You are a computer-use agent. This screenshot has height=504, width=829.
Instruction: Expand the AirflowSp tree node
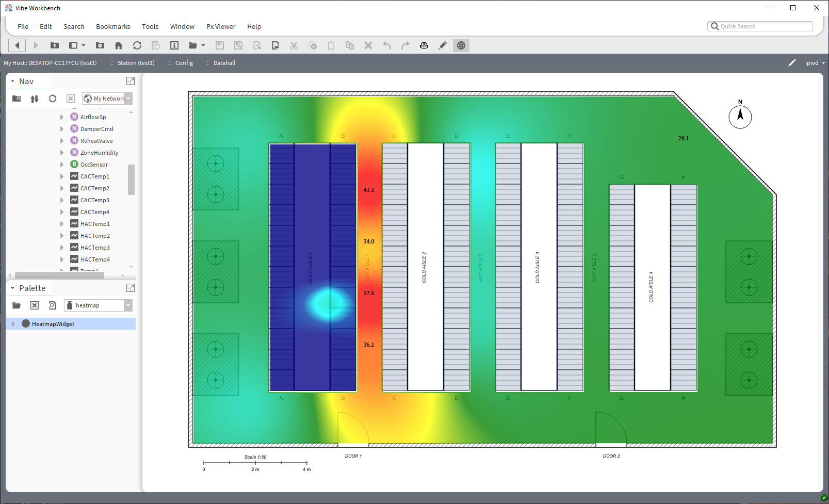tap(62, 117)
